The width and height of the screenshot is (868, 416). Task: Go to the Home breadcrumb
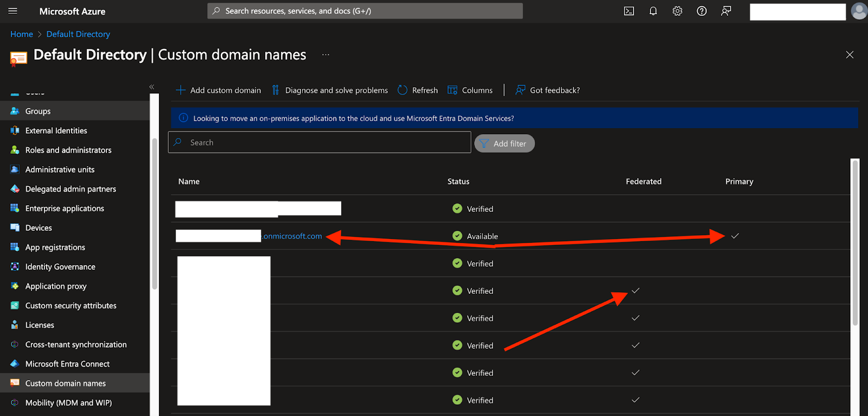22,34
